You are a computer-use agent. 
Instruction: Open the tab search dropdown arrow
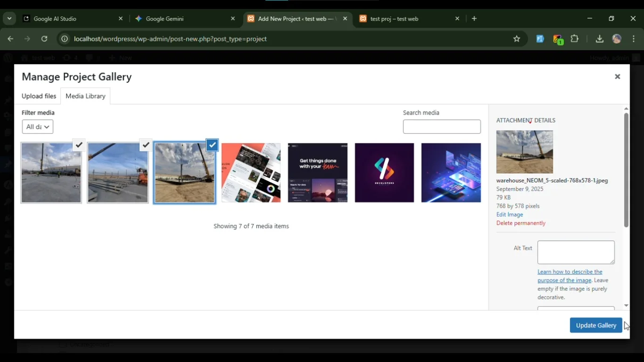(x=9, y=19)
